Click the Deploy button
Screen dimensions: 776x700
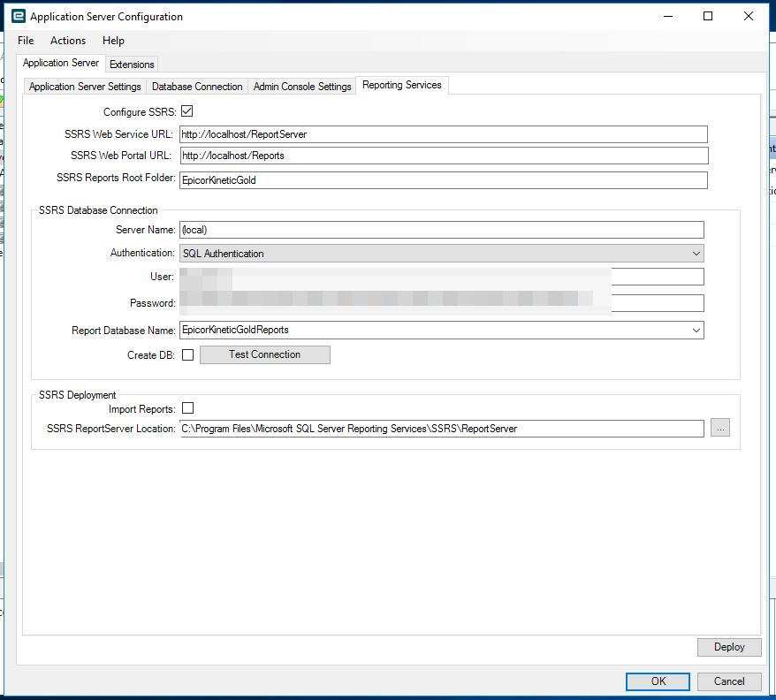pyautogui.click(x=728, y=646)
